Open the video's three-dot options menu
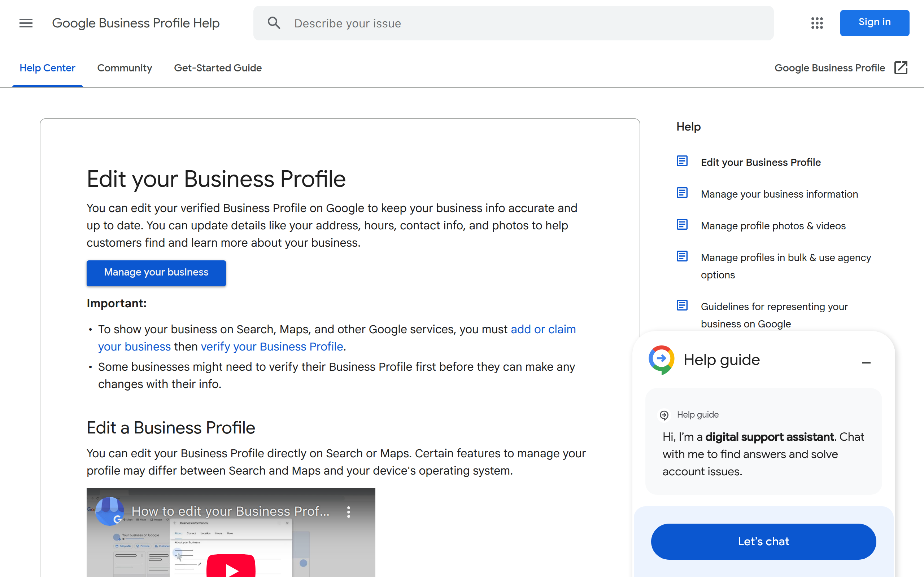The image size is (924, 577). coord(349,511)
